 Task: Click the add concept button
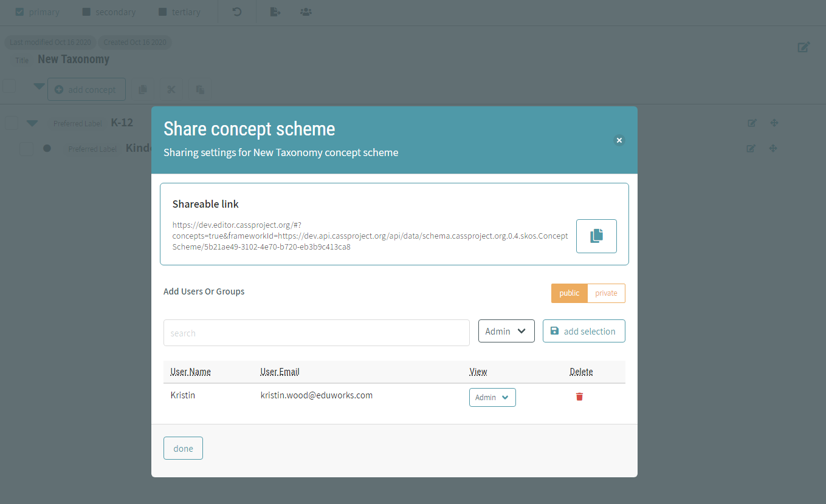86,89
